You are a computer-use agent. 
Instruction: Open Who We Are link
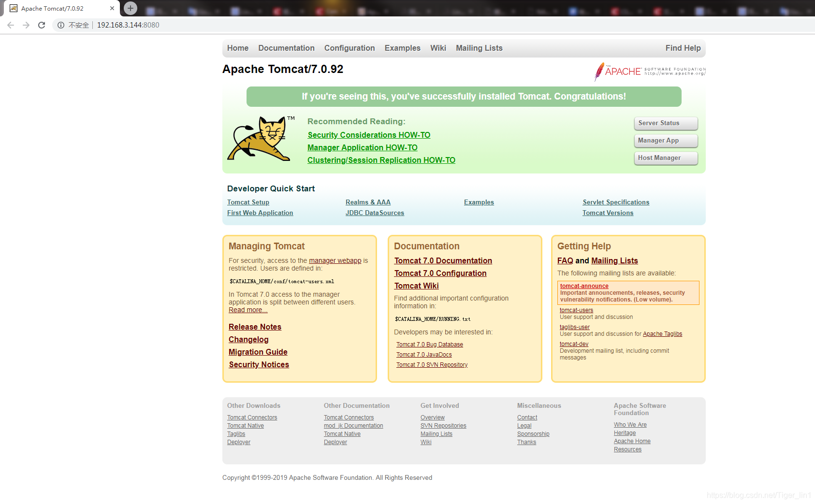[x=630, y=425]
